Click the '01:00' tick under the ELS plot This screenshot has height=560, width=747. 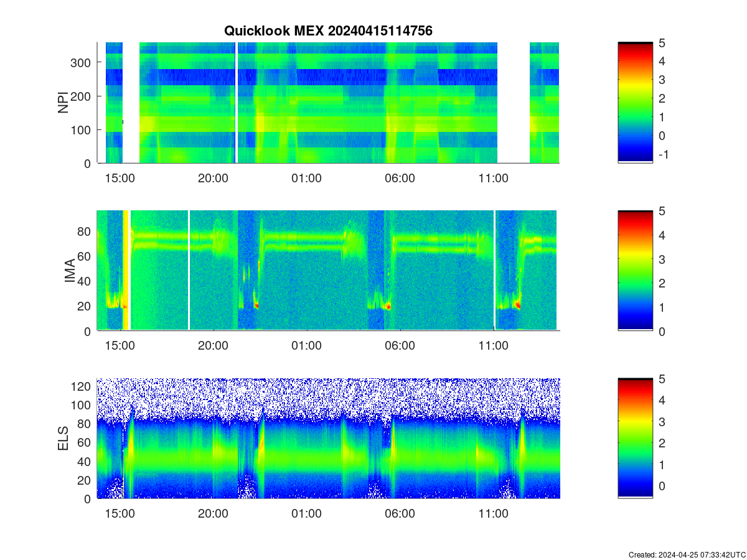(x=306, y=514)
